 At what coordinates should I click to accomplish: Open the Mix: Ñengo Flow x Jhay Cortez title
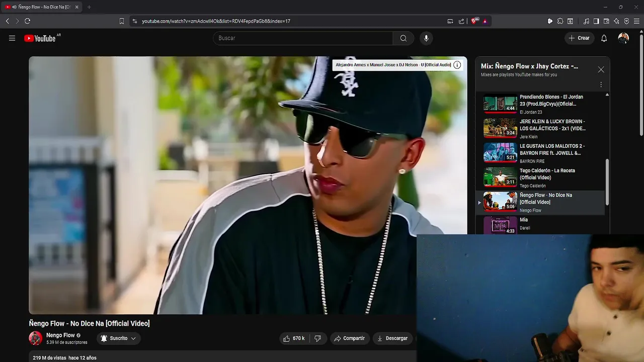click(529, 66)
